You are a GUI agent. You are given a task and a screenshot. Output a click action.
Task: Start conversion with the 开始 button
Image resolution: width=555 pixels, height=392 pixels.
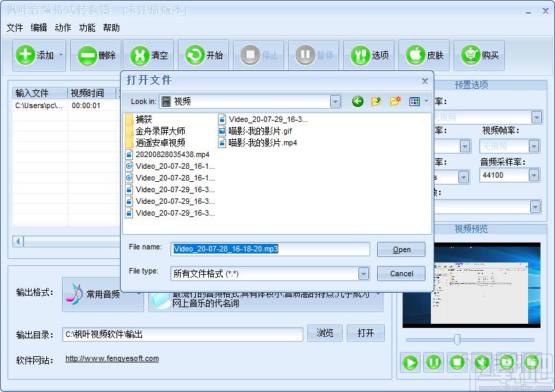point(203,55)
